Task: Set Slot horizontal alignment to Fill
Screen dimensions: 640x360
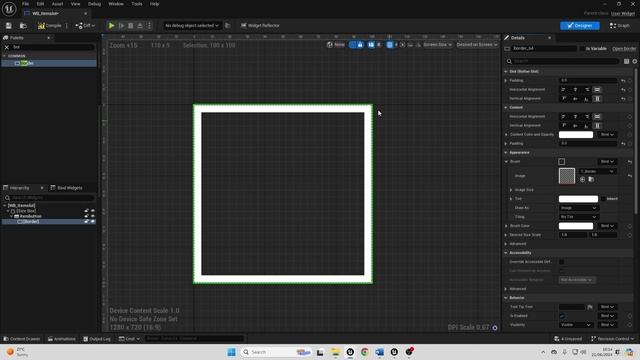Action: (597, 90)
